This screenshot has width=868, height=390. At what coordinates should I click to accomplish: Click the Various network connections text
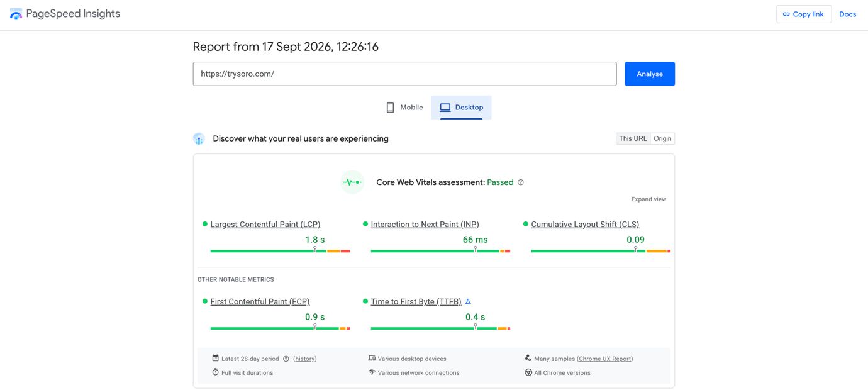click(x=419, y=373)
